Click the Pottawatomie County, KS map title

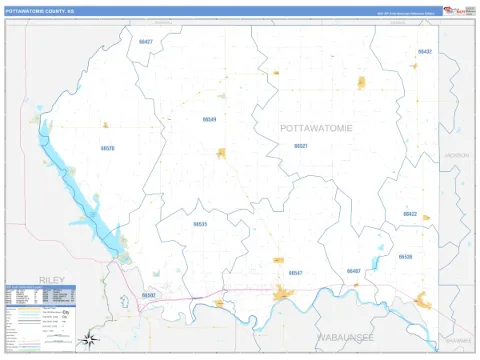(40, 11)
